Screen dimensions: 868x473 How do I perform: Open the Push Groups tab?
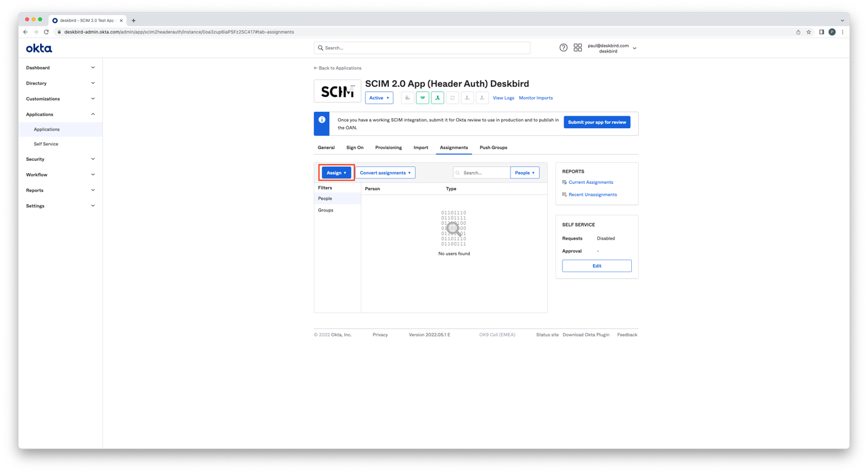pos(493,148)
